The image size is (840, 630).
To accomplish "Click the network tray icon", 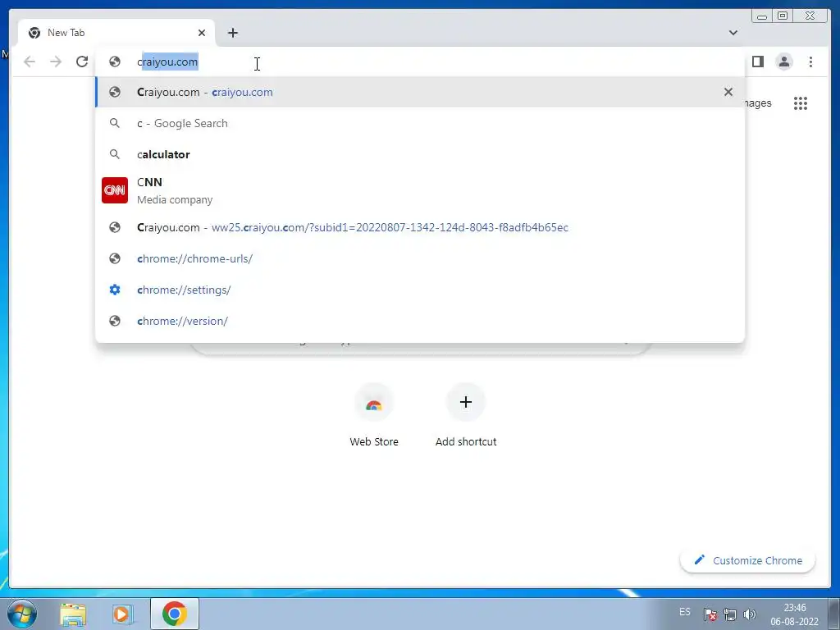I will click(x=729, y=614).
